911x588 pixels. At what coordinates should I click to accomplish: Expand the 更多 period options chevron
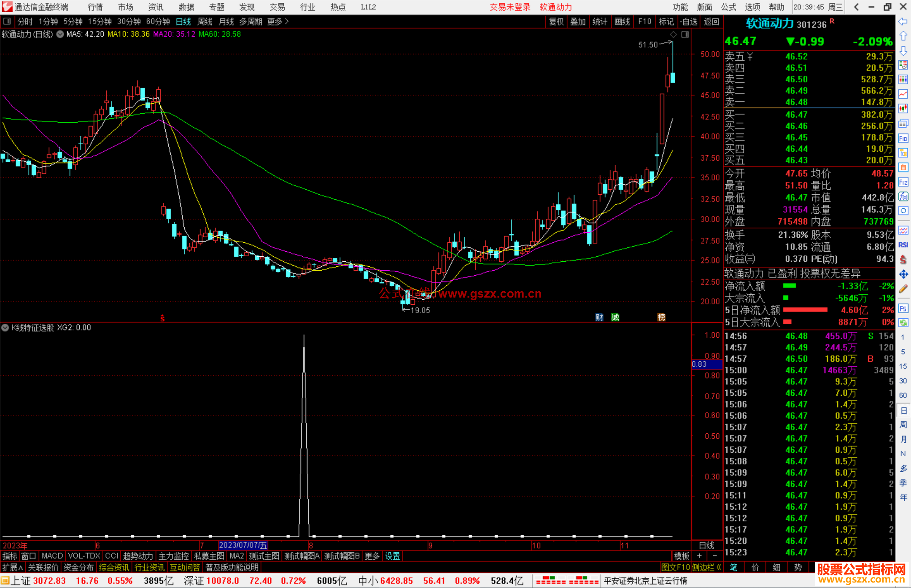[287, 21]
